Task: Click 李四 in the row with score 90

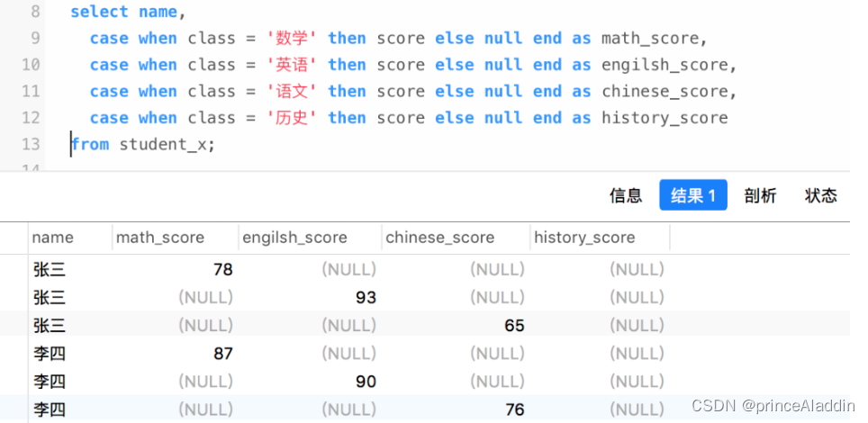Action: [50, 382]
